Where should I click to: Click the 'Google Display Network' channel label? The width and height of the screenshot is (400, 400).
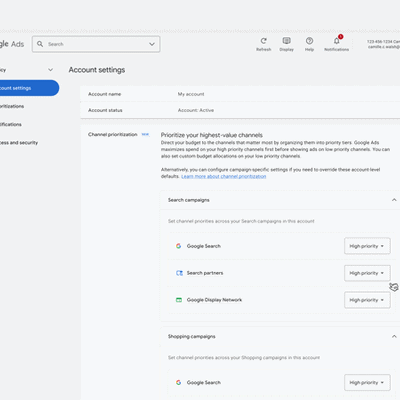pyautogui.click(x=214, y=300)
